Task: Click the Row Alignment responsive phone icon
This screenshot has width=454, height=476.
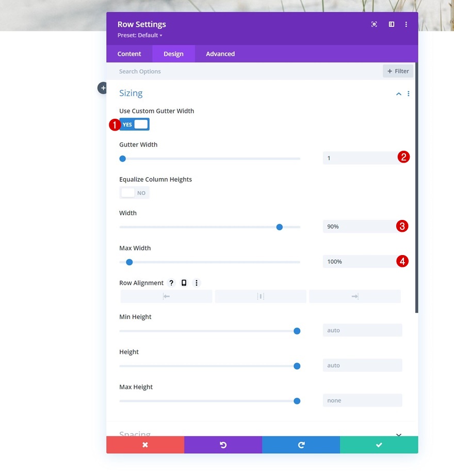Action: click(184, 283)
